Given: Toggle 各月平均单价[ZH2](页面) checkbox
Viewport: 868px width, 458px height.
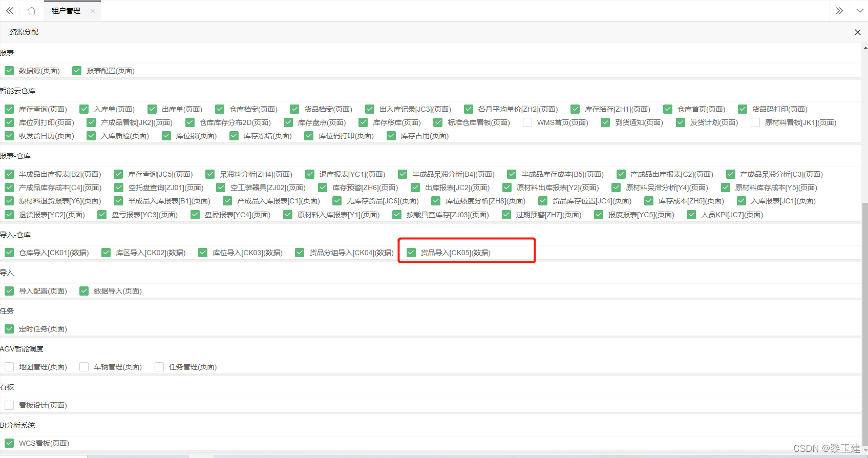Looking at the screenshot, I should (469, 109).
